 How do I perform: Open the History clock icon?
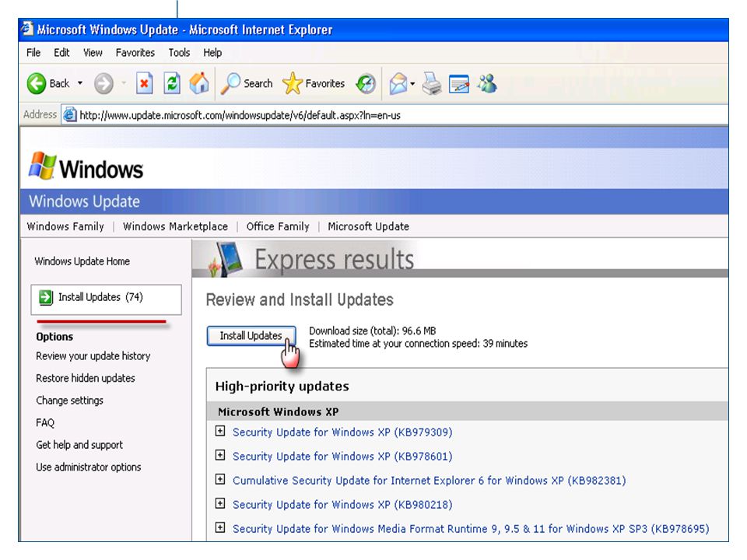pos(366,84)
